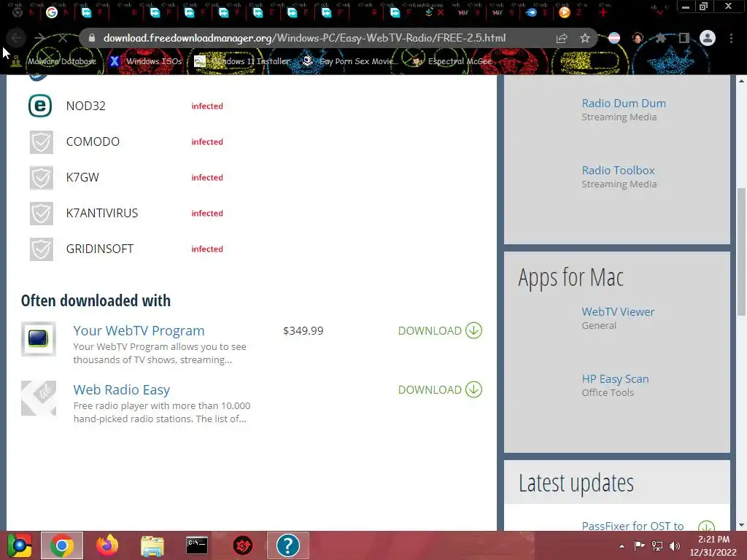The height and width of the screenshot is (560, 747).
Task: Open the Extensions puzzle piece menu
Action: pyautogui.click(x=660, y=38)
